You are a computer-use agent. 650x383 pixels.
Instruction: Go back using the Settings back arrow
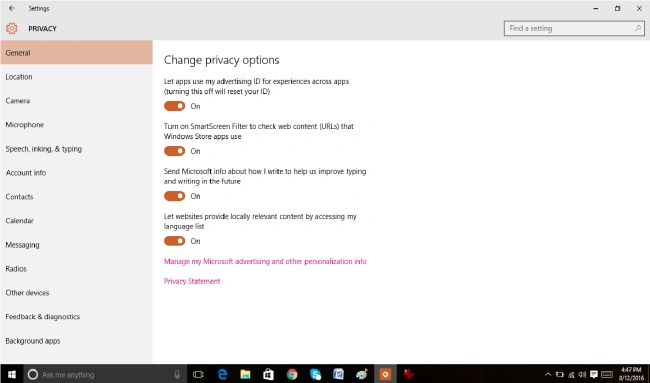pos(12,8)
